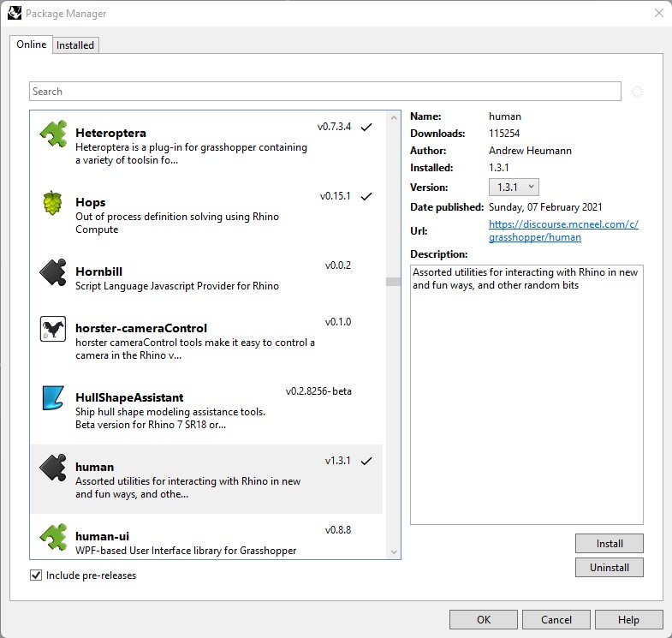Click the v0.0.2 version label for Hornbill
This screenshot has width=672, height=638.
338,265
